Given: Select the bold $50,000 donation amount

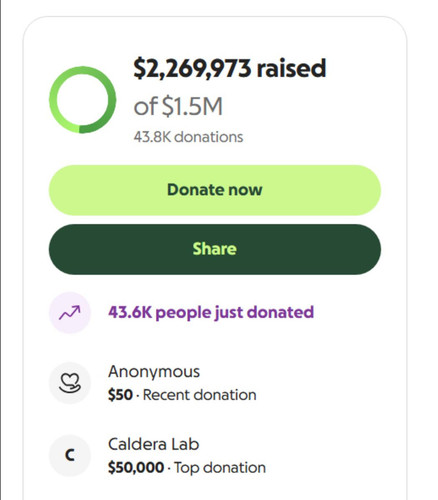Looking at the screenshot, I should tap(136, 468).
